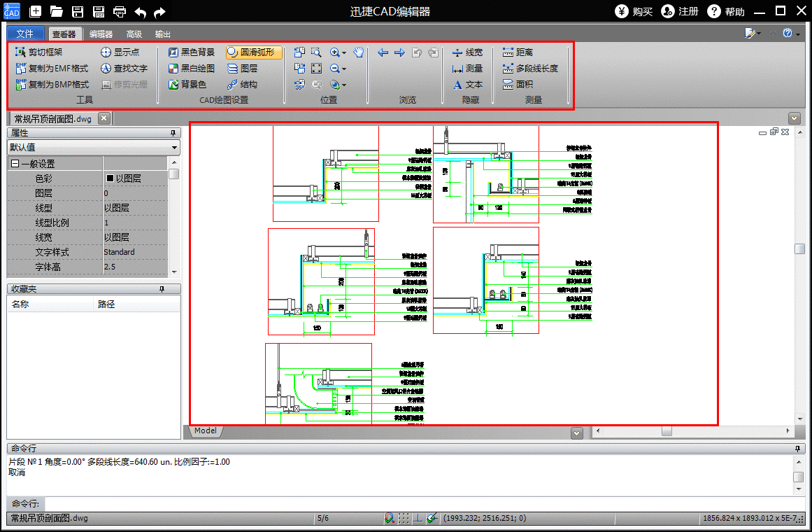Click the hand pan tool icon
The height and width of the screenshot is (532, 812).
(x=359, y=52)
